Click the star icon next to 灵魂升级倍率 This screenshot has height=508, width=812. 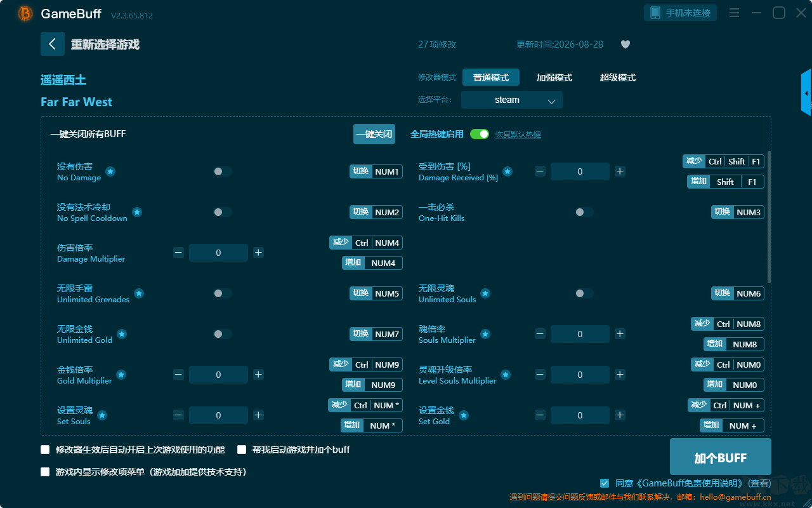[506, 375]
